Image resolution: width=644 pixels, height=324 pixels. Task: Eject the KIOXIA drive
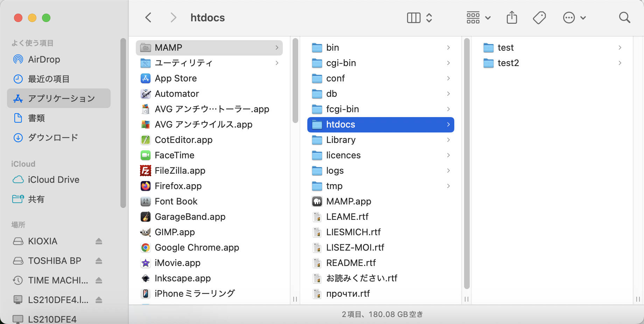tap(98, 241)
